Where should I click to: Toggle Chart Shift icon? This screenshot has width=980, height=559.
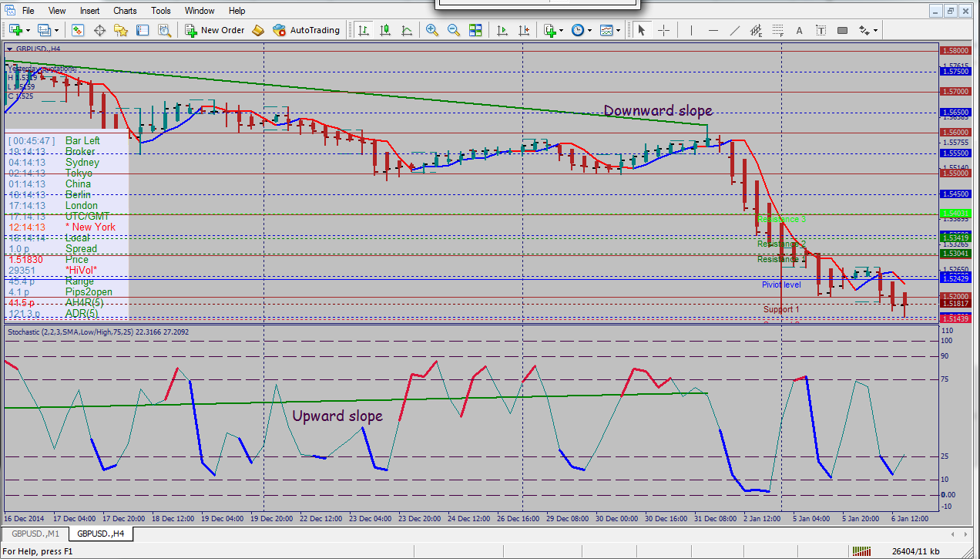click(x=524, y=30)
